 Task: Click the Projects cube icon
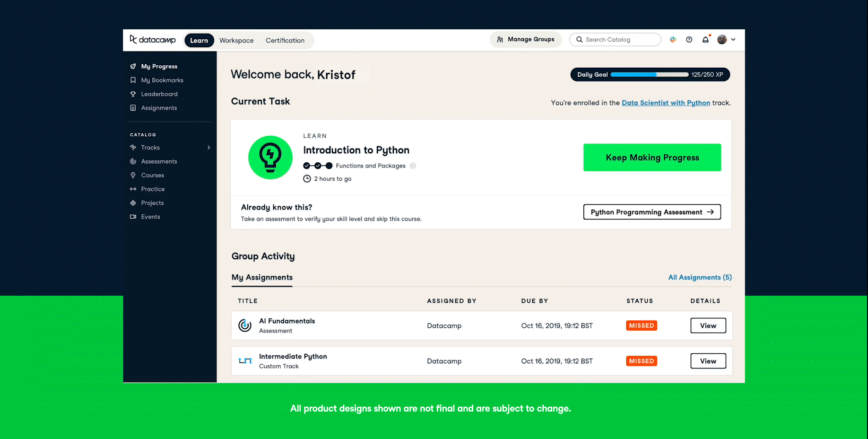tap(133, 203)
